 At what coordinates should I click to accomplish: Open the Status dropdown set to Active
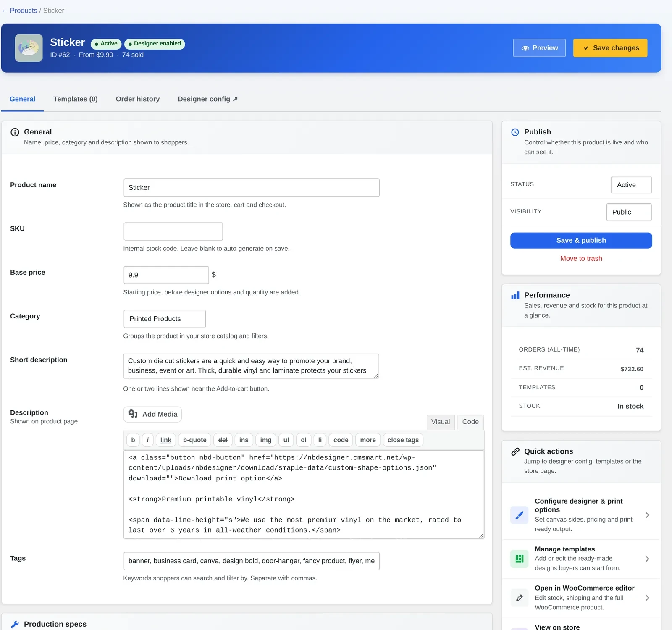point(631,185)
